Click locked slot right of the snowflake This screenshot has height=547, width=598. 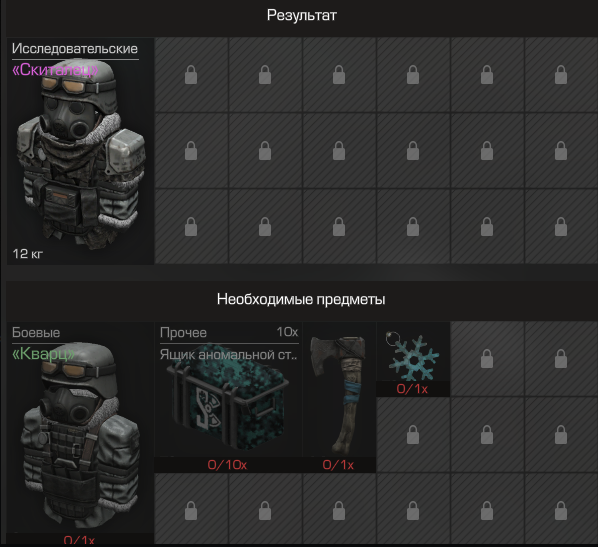[x=487, y=359]
